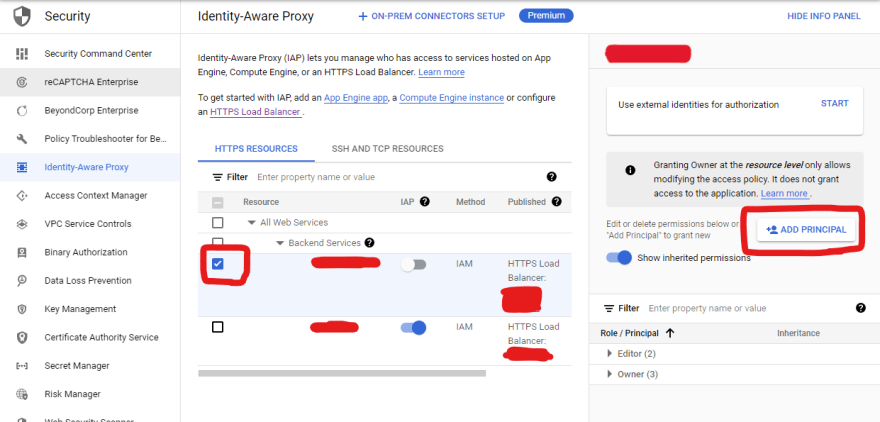Expand the Owner (3) role
880x422 pixels.
pyautogui.click(x=610, y=374)
